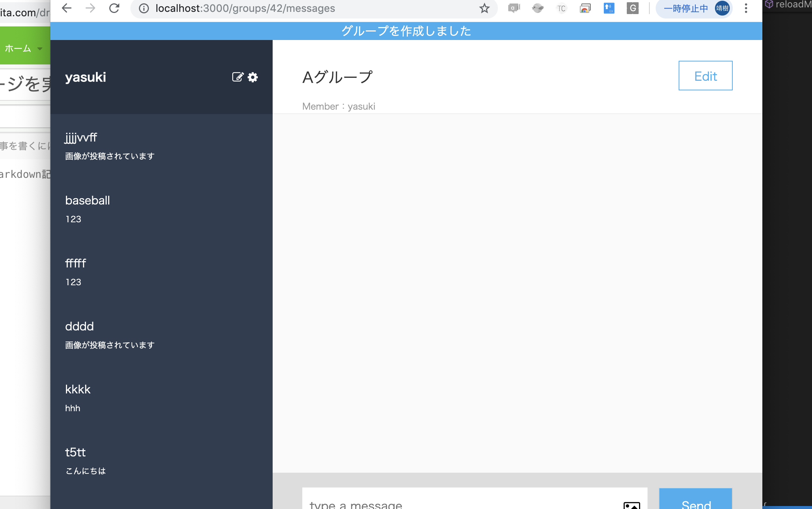The height and width of the screenshot is (509, 812).
Task: Open user settings gear icon
Action: pyautogui.click(x=253, y=77)
